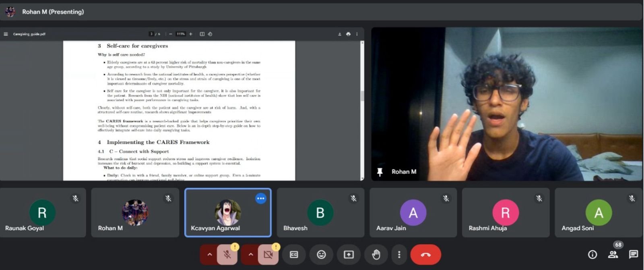Unmute the microphone
The width and height of the screenshot is (644, 270).
(227, 255)
